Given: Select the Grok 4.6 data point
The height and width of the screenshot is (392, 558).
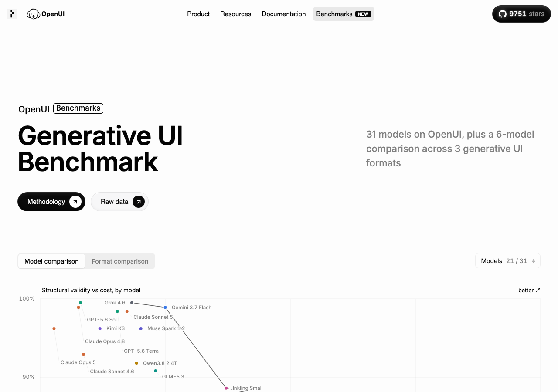Looking at the screenshot, I should click(132, 303).
